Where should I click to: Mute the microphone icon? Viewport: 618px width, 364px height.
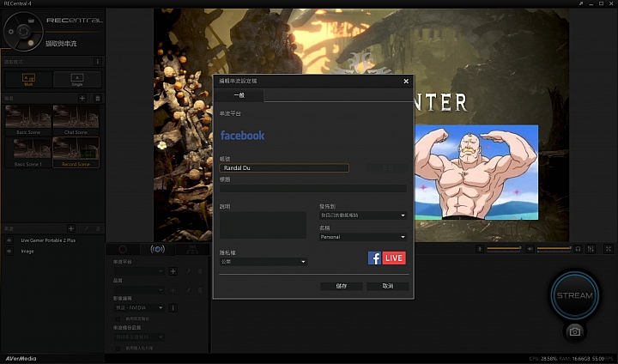click(x=480, y=249)
